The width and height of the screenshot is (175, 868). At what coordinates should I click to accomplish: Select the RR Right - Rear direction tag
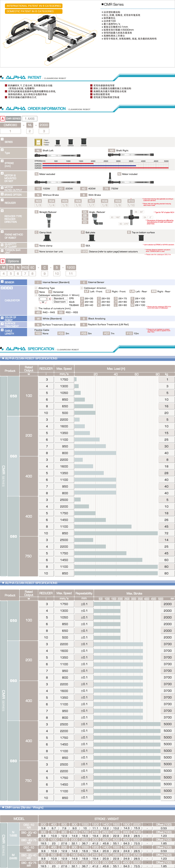154,292
